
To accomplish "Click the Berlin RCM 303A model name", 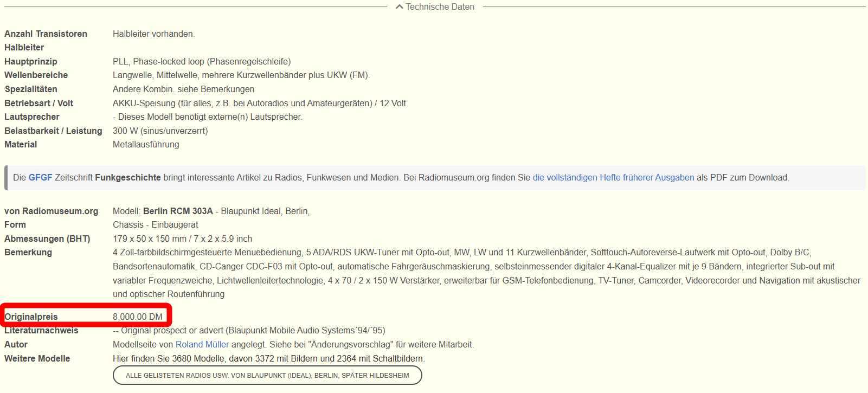I will pyautogui.click(x=178, y=211).
